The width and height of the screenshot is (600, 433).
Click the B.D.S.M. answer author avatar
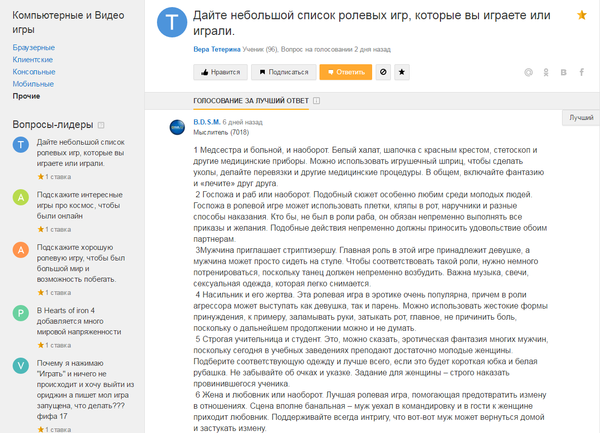(177, 127)
